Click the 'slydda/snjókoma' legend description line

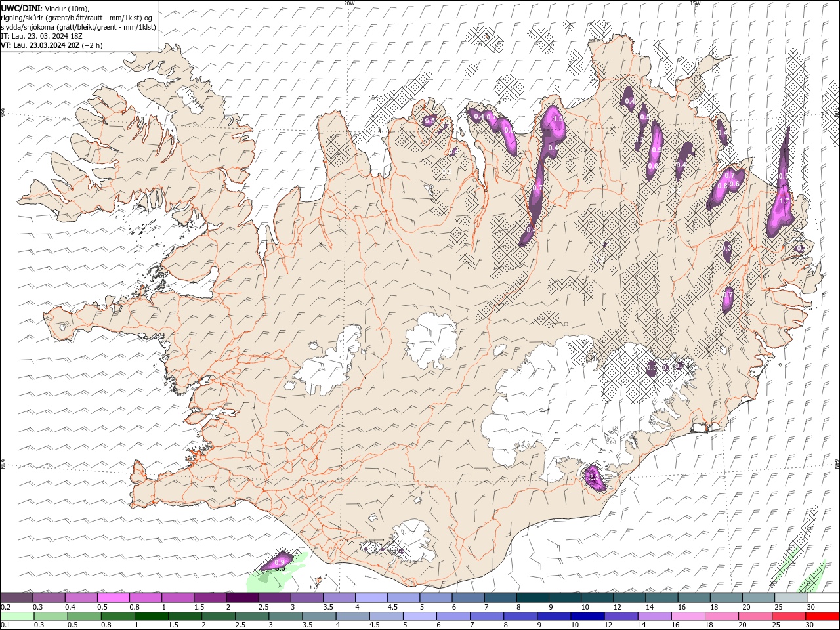[78, 27]
